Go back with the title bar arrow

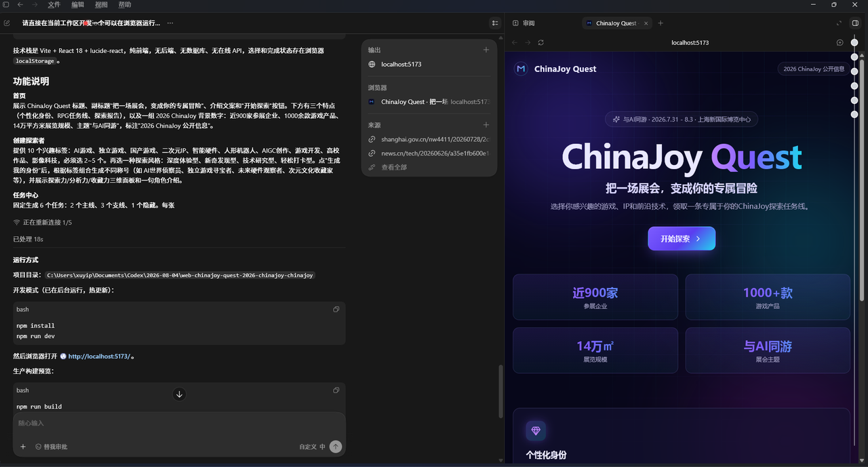(x=20, y=5)
